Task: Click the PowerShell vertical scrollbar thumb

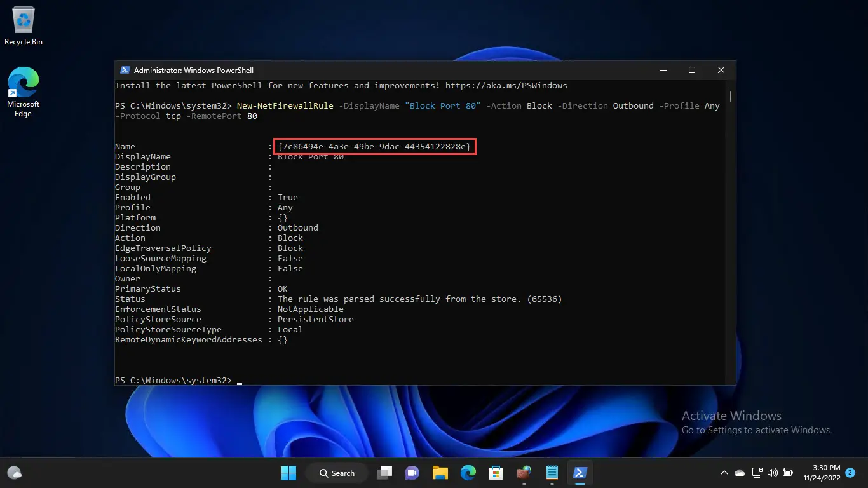Action: [731, 95]
